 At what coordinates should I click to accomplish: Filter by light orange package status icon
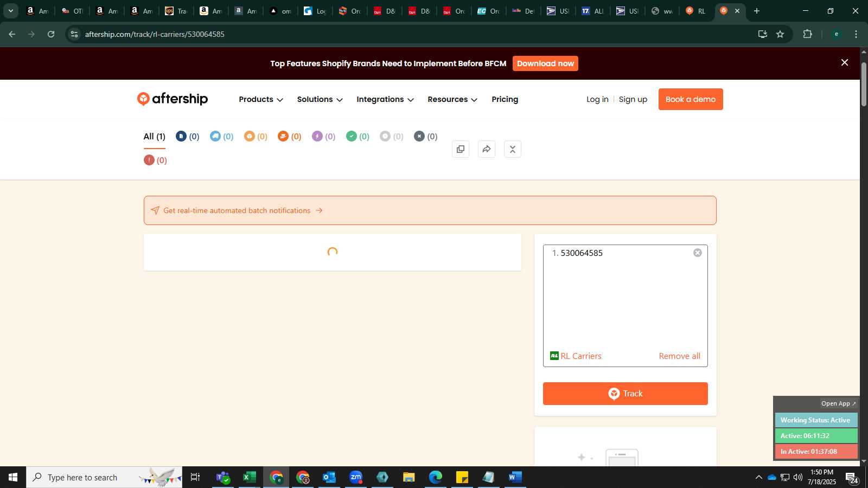(x=256, y=136)
